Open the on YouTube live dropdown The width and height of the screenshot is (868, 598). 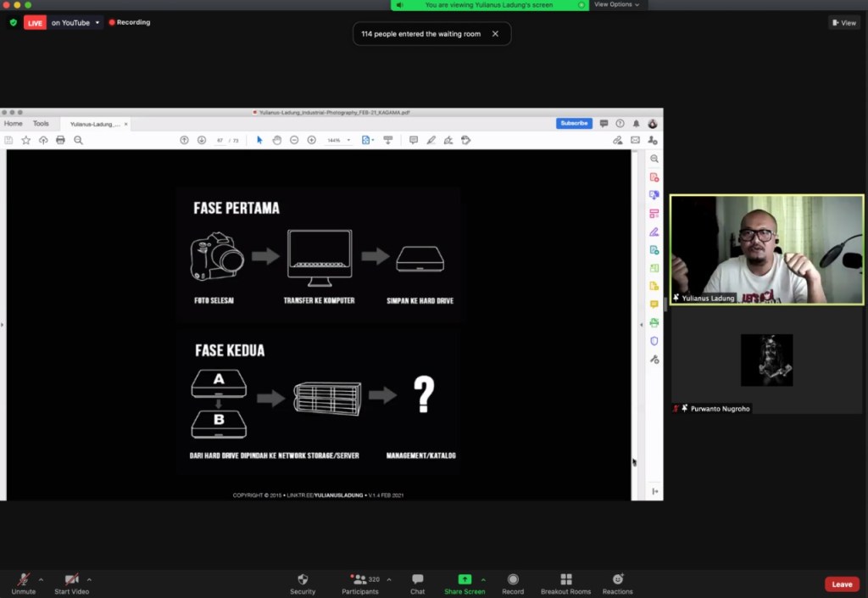[x=75, y=23]
